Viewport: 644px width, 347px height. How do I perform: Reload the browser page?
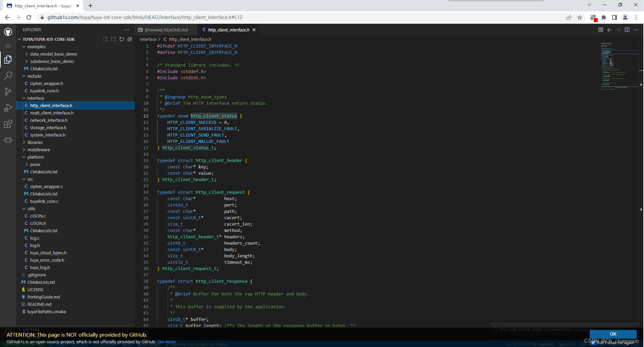[29, 17]
